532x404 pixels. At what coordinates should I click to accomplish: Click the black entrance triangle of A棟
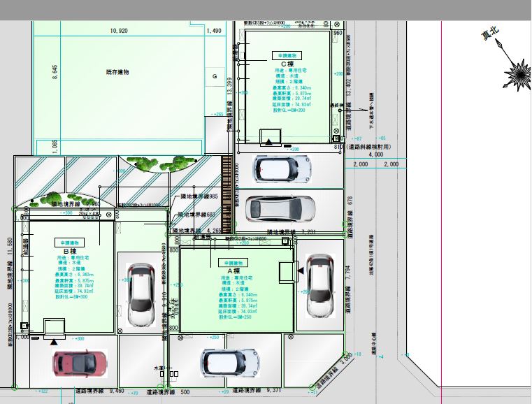301,270
